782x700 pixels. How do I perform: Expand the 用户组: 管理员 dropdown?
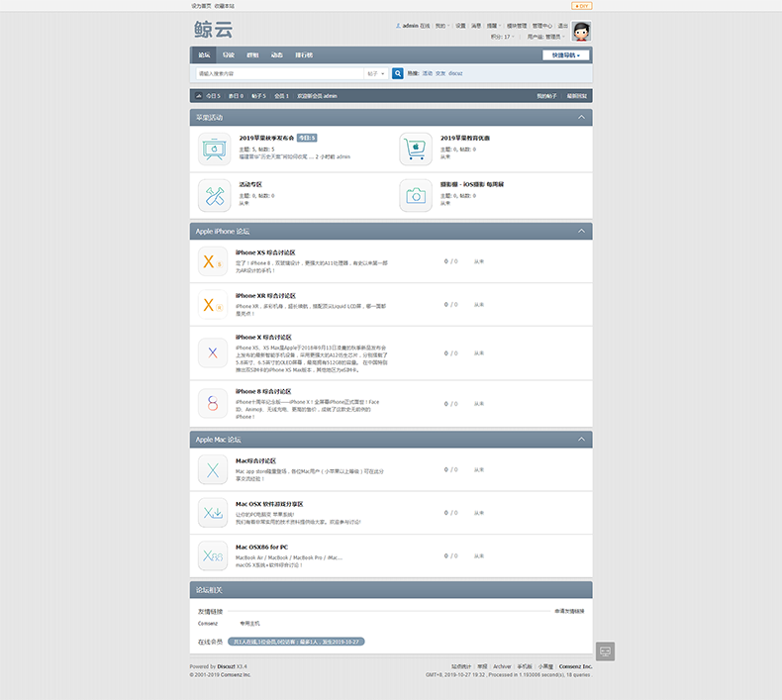coord(545,37)
